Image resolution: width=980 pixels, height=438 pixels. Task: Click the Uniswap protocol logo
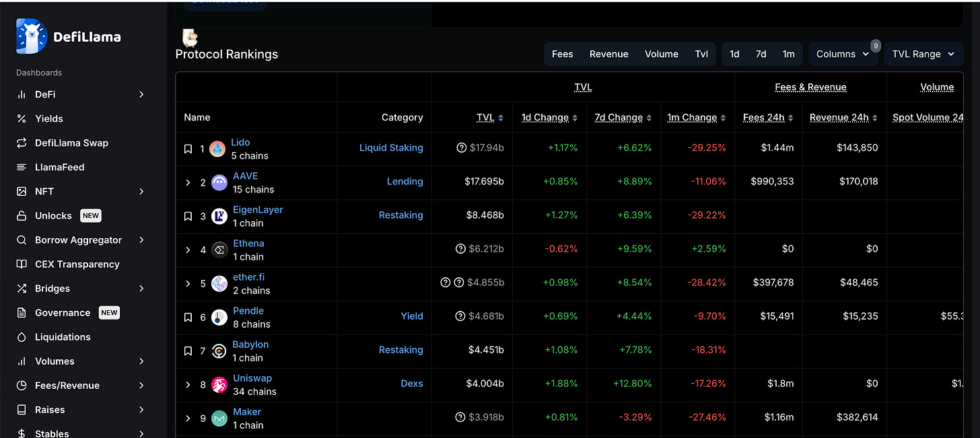pyautogui.click(x=219, y=385)
